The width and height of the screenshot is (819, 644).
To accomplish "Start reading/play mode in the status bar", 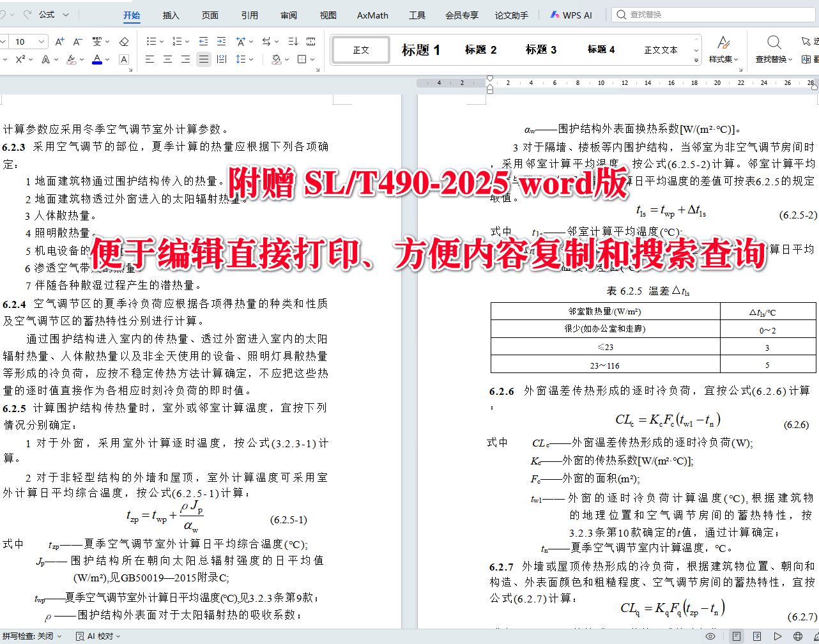I will [x=777, y=636].
